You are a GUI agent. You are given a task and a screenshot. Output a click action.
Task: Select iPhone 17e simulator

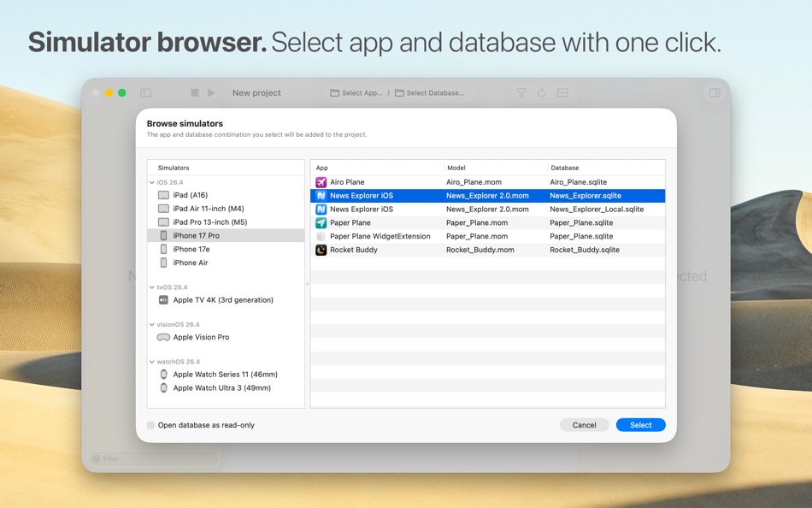226,249
